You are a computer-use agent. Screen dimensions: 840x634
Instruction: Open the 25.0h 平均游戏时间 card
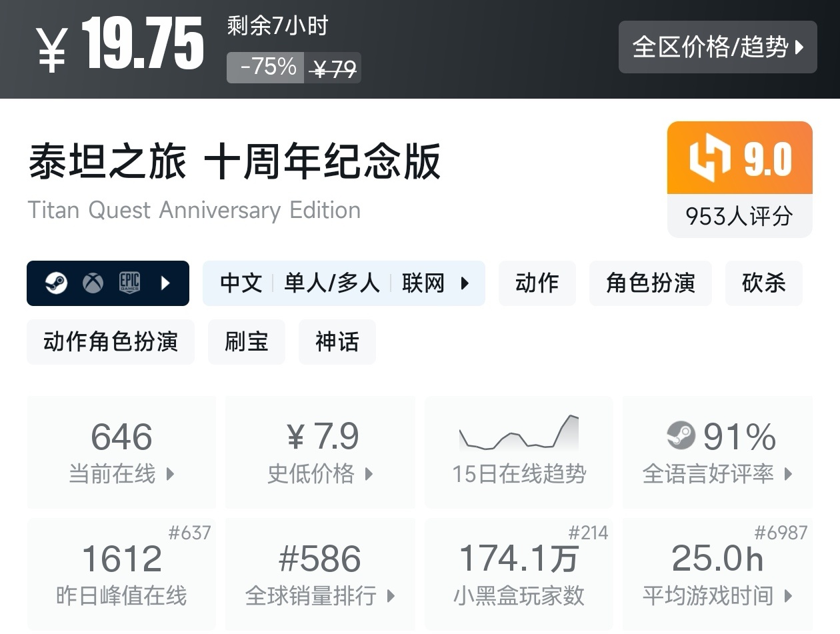pos(717,575)
